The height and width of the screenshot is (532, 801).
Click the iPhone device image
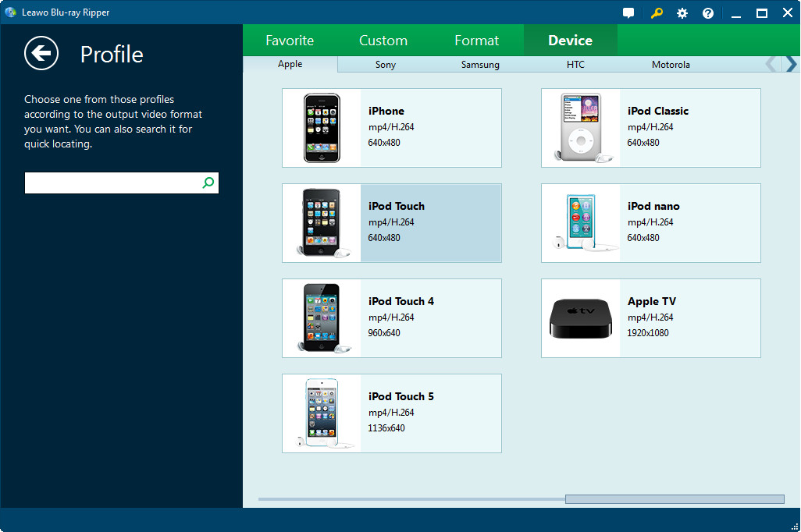[x=322, y=128]
